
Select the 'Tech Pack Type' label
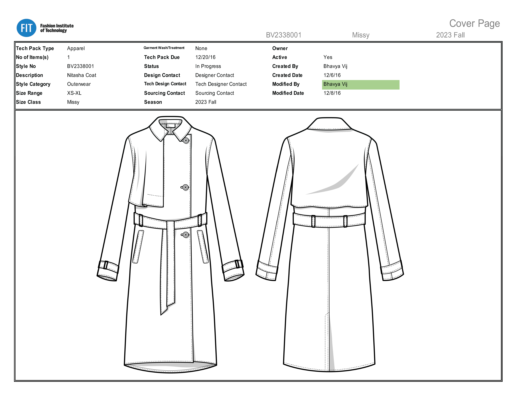tap(35, 48)
